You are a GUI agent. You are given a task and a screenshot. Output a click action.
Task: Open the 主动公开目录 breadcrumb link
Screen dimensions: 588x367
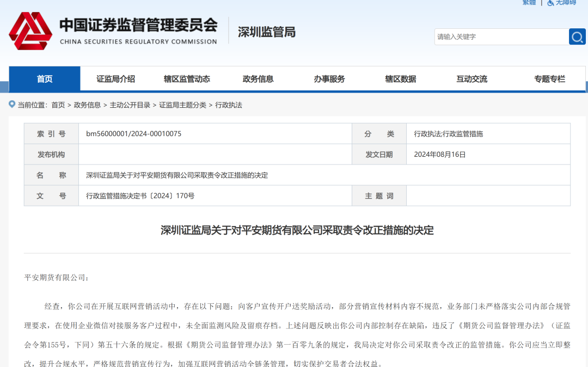click(x=130, y=105)
